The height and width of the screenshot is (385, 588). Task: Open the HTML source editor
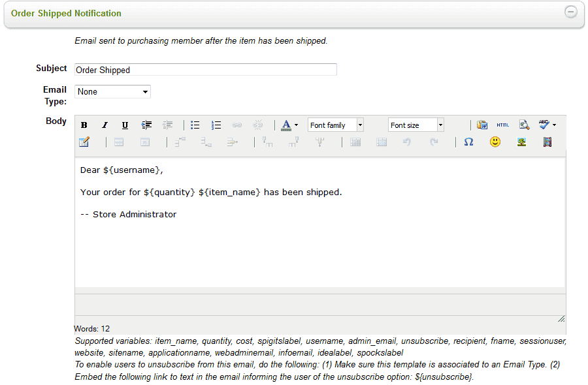tap(502, 125)
